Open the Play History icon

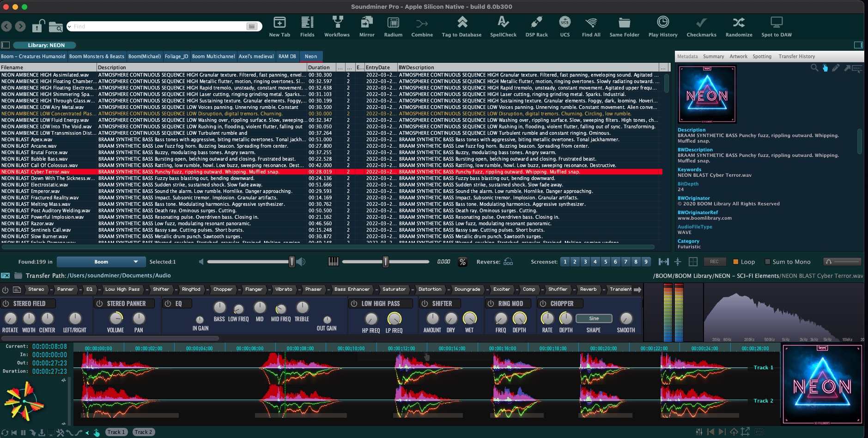[x=662, y=23]
